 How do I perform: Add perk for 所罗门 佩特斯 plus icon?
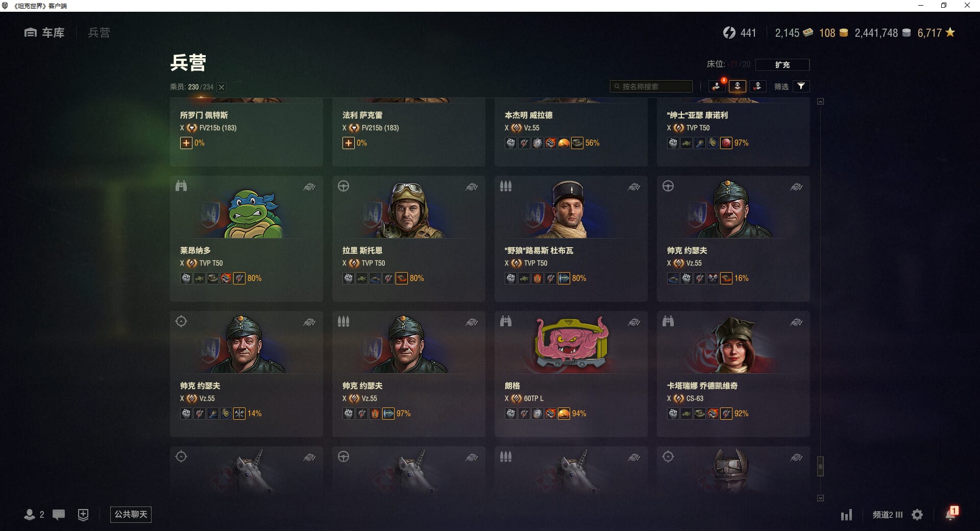[x=186, y=143]
